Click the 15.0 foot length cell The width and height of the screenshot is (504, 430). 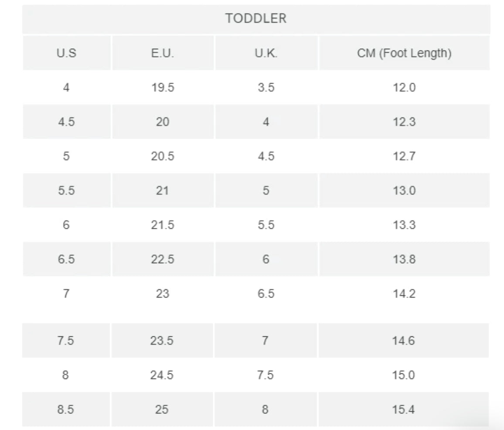[404, 375]
